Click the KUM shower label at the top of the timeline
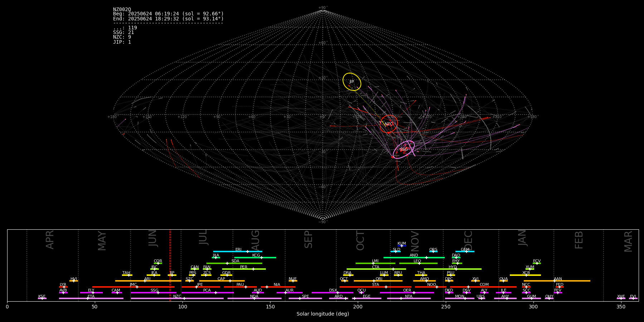 coord(402,244)
